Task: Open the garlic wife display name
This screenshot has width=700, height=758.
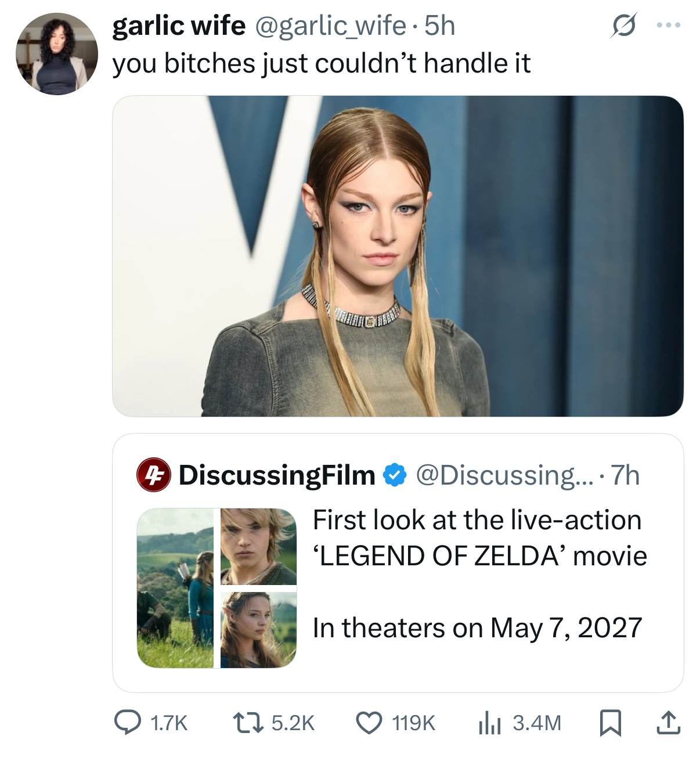Action: click(179, 26)
